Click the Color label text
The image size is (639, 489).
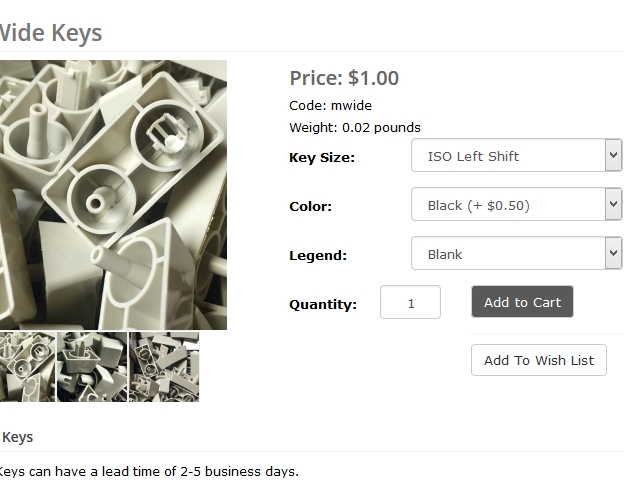(310, 206)
